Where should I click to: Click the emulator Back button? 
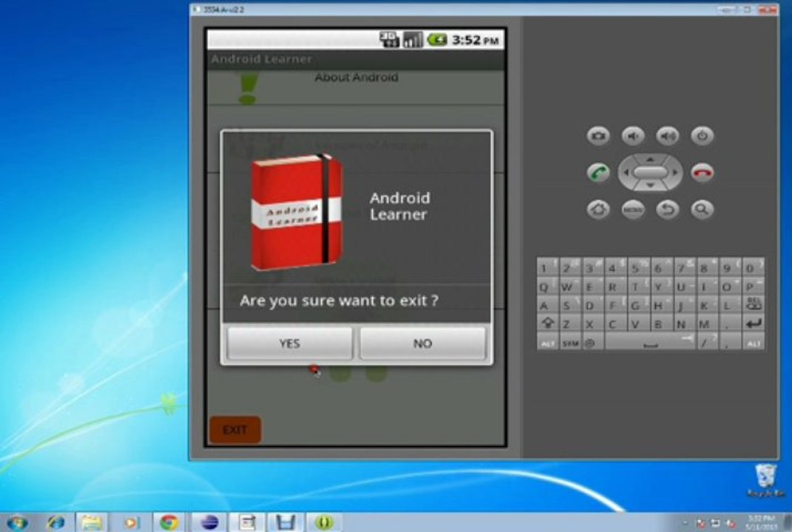667,209
